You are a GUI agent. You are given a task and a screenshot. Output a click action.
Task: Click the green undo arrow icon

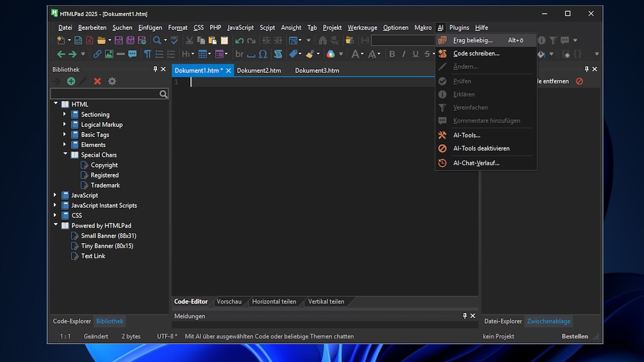coord(240,40)
